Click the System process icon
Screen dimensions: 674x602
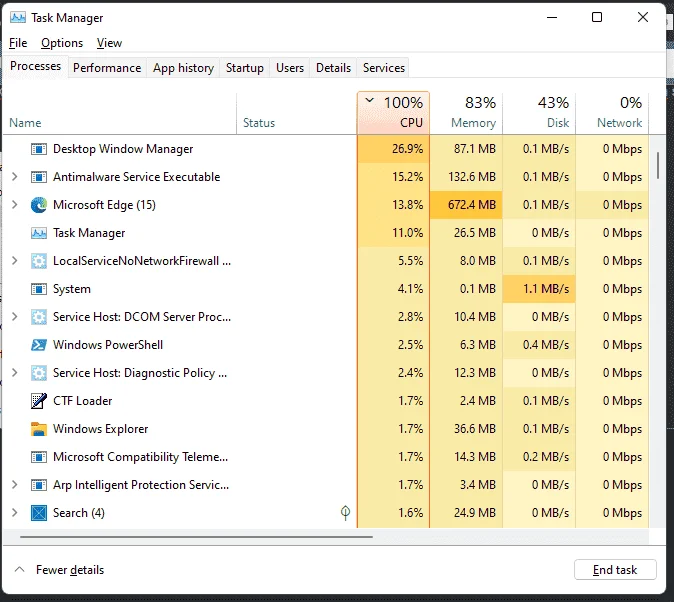pyautogui.click(x=39, y=289)
